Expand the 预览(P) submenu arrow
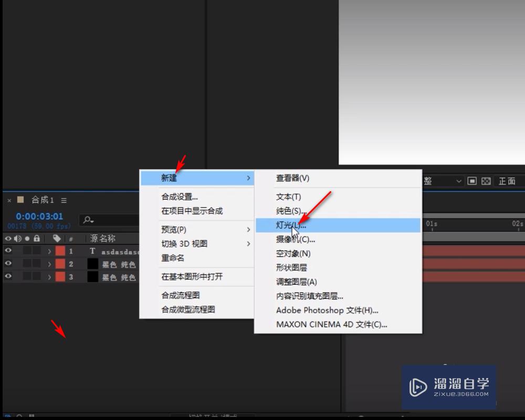Screen dimensions: 525x420 click(248, 229)
